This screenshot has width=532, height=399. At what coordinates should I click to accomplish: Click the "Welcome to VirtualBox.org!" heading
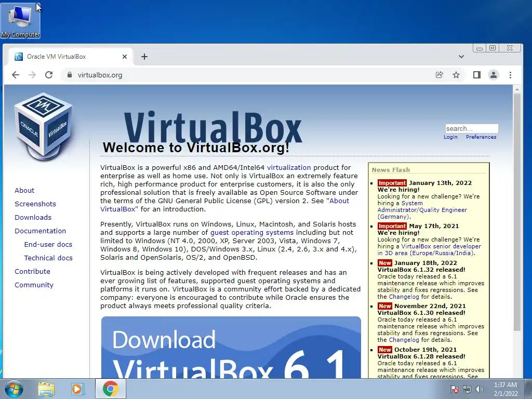196,148
